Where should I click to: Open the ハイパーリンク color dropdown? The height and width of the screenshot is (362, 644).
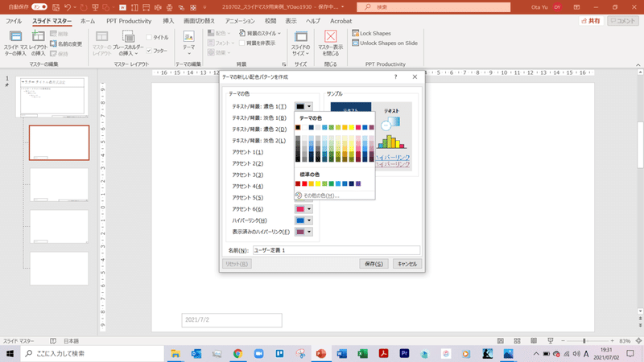[x=303, y=220]
